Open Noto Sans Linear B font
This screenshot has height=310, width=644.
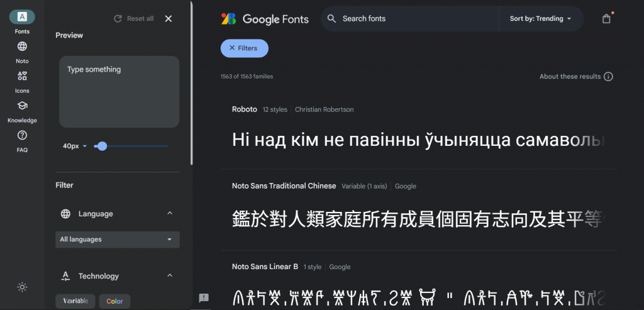265,267
